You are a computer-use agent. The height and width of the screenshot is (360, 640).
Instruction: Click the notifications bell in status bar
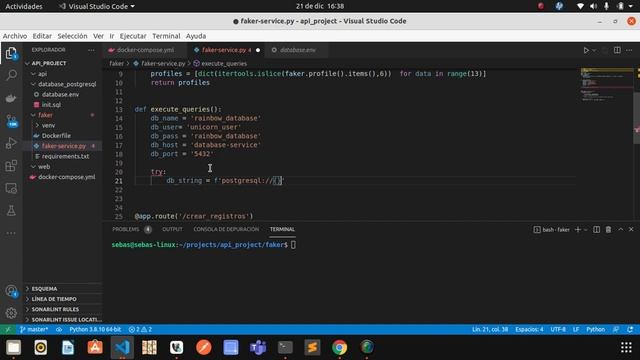[x=630, y=329]
